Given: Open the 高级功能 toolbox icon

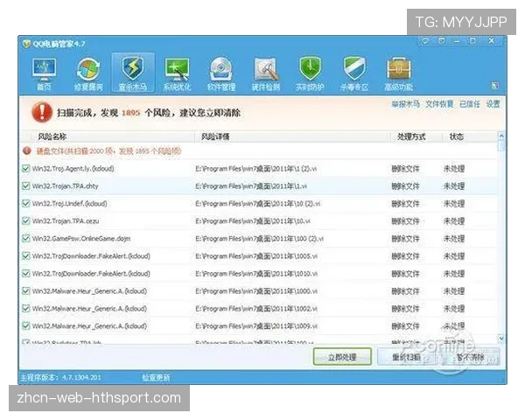Looking at the screenshot, I should (398, 74).
